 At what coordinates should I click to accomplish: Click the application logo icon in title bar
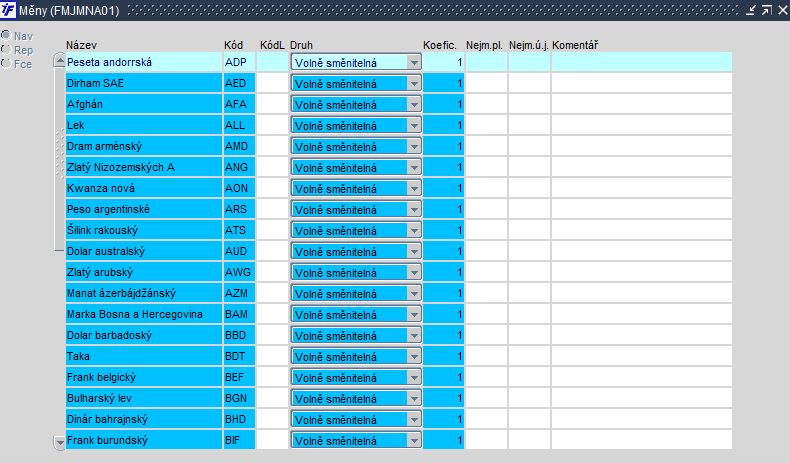click(x=8, y=10)
